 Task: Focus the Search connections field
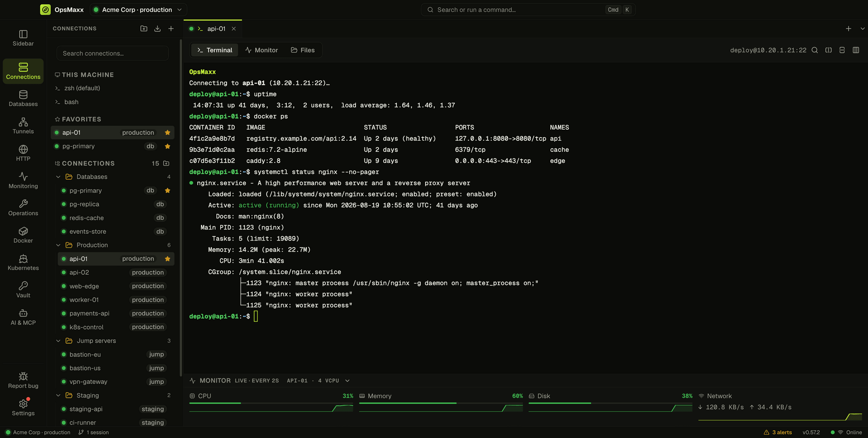point(112,53)
